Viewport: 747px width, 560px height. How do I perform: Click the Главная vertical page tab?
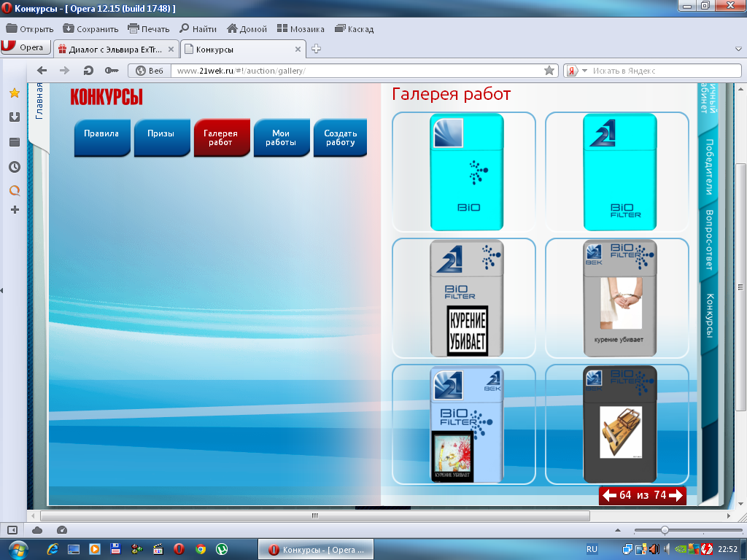[x=39, y=101]
